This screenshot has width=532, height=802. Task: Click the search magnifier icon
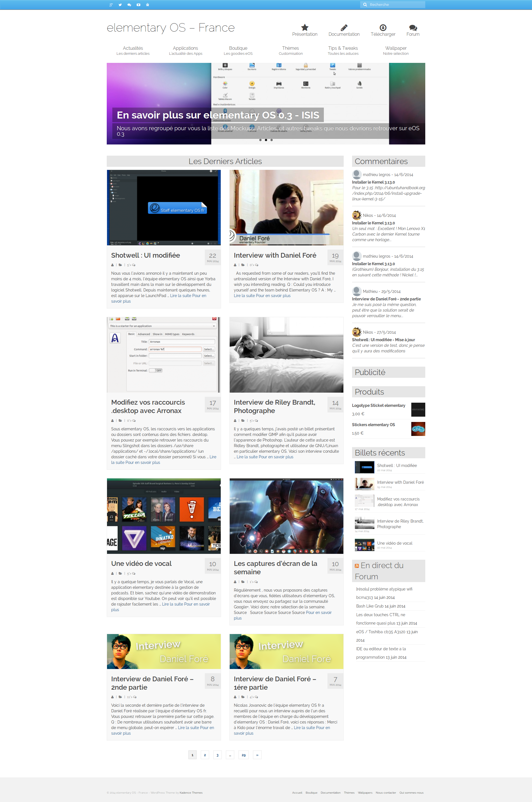point(365,5)
